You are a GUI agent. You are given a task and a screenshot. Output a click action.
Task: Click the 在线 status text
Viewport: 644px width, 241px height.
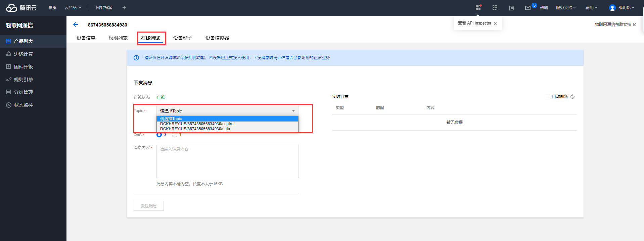point(160,97)
